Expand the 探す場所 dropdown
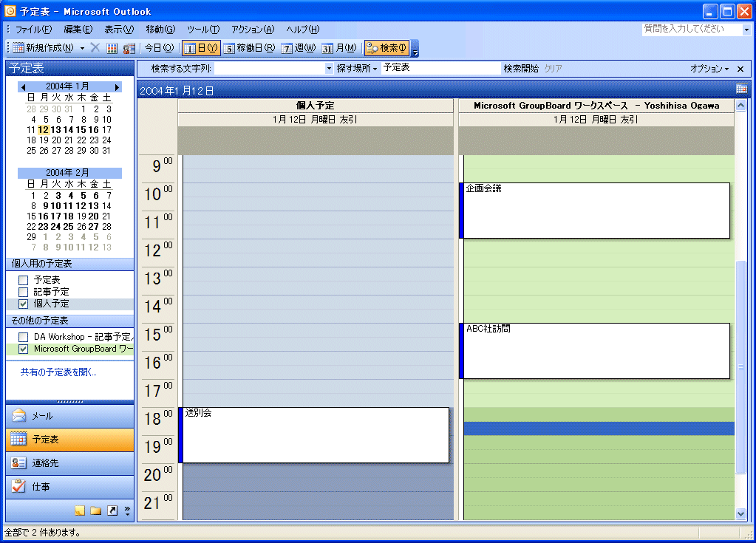756x543 pixels. pos(357,68)
